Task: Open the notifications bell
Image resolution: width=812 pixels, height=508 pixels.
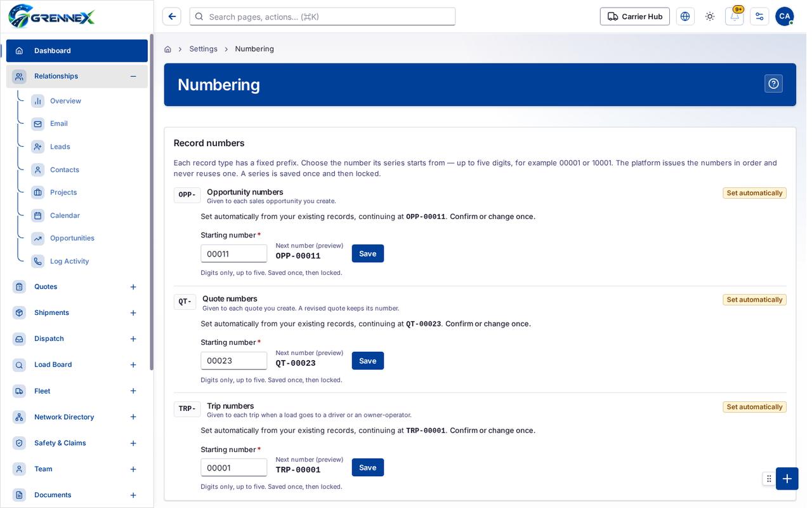Action: (735, 17)
